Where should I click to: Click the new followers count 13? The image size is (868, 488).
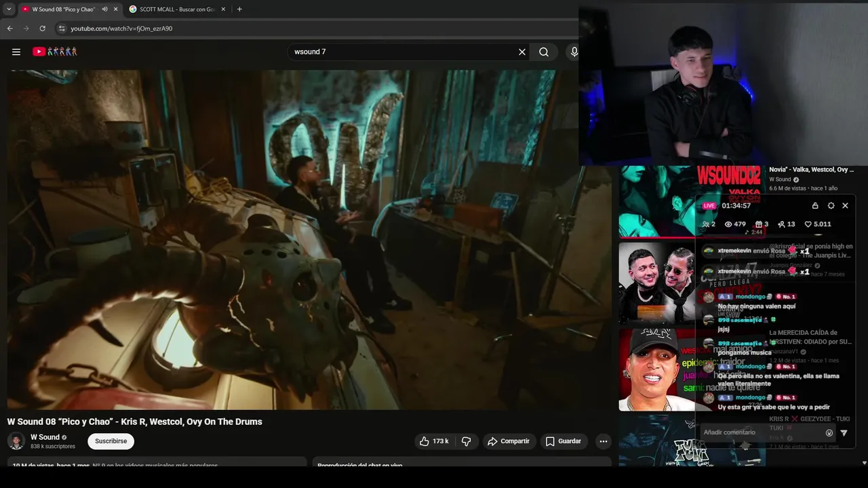click(786, 224)
